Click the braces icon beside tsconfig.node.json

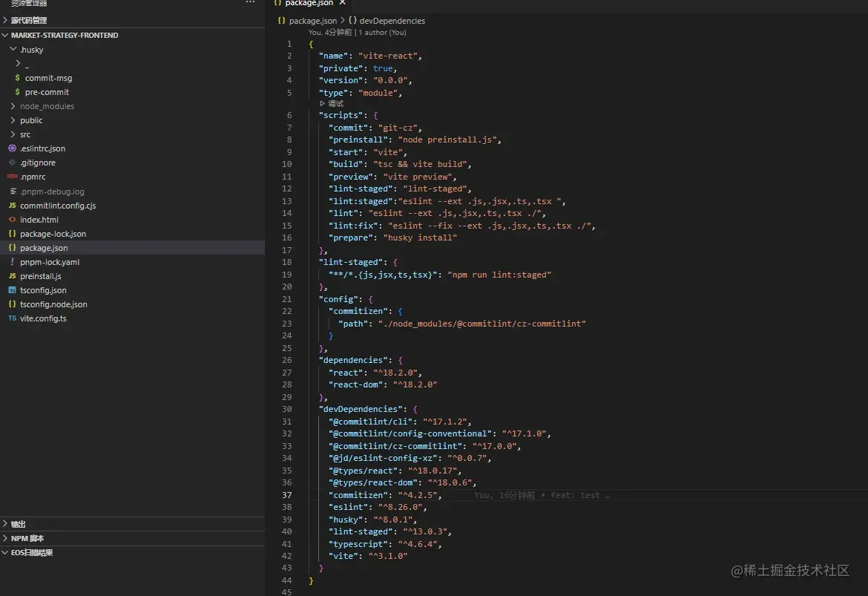click(x=12, y=304)
